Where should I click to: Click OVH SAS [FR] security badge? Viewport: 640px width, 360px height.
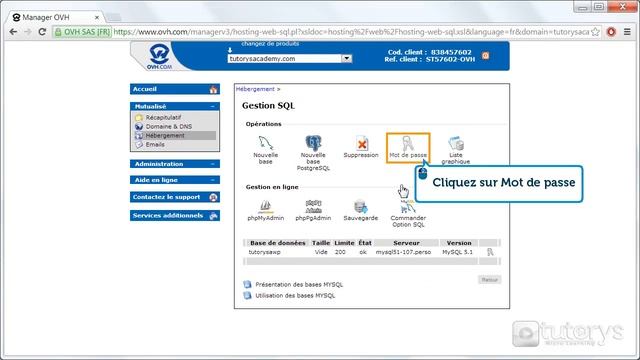click(83, 32)
